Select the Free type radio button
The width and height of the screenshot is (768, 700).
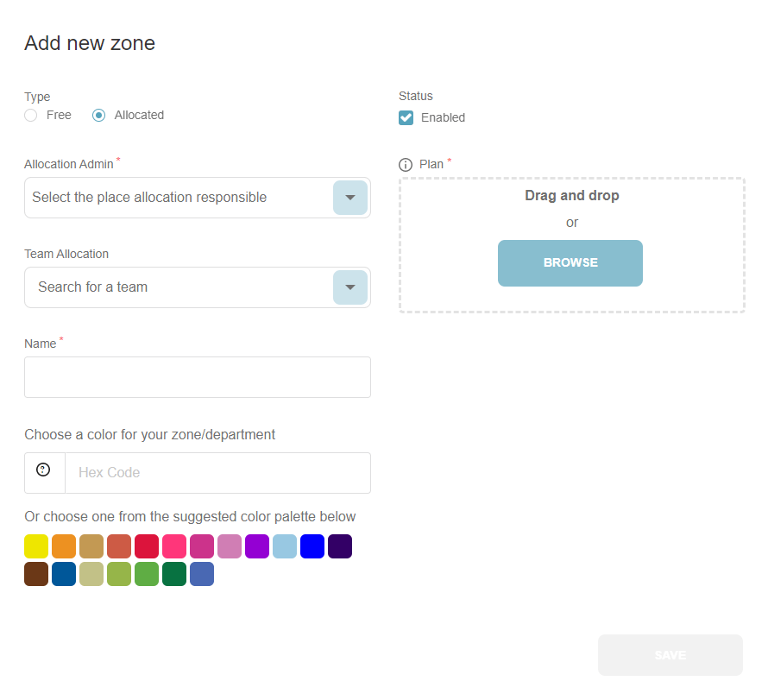click(x=31, y=116)
